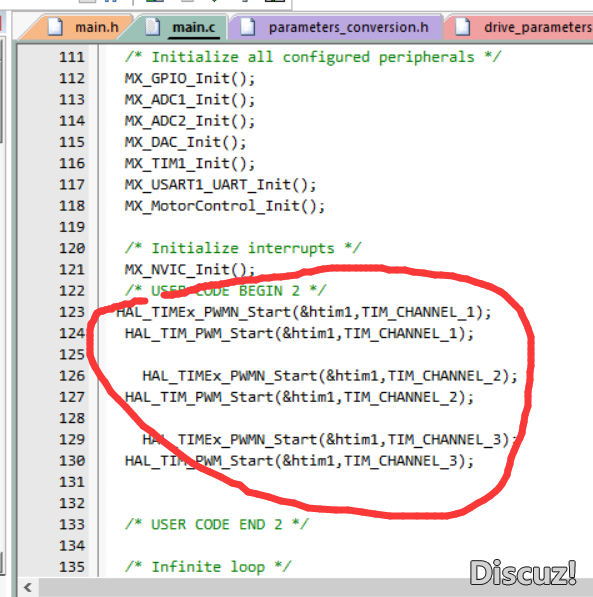Image resolution: width=593 pixels, height=597 pixels.
Task: Click the MX_GPIO_Init(); line
Action: [x=190, y=79]
